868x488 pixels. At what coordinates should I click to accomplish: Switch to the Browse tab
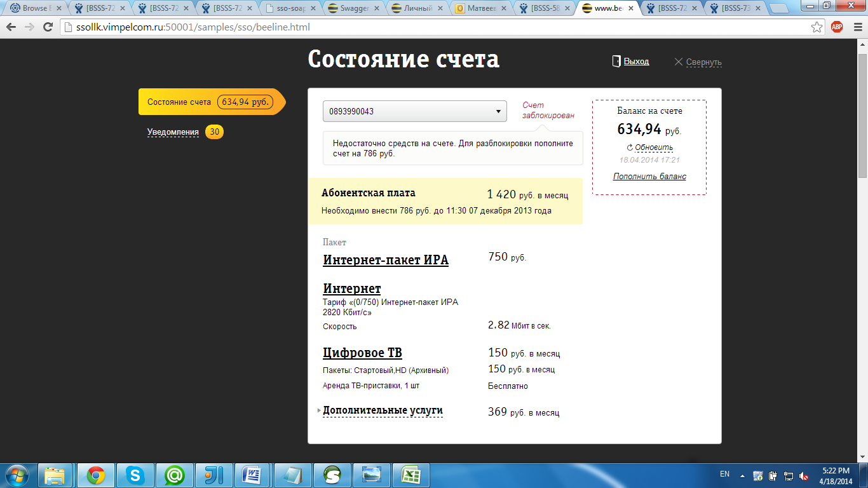tap(35, 8)
